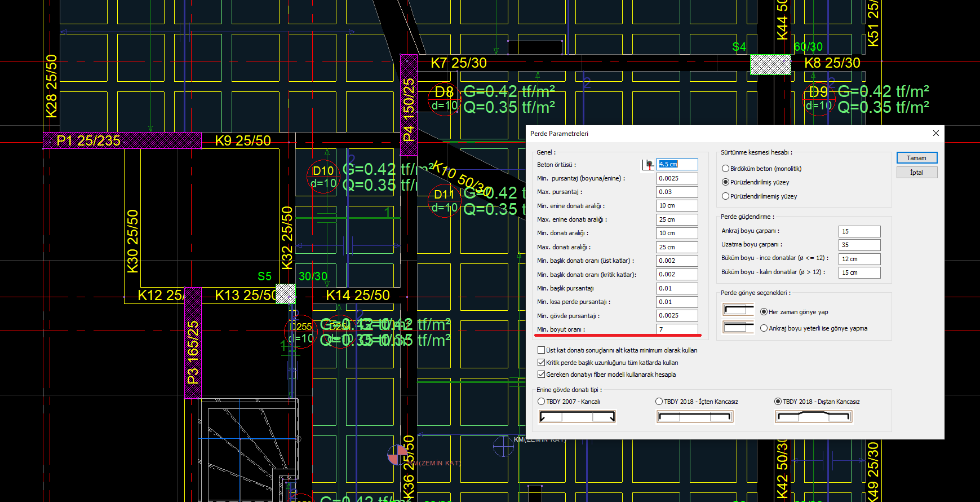Screen dimensions: 980x502
Task: Select column label S4
Action: coord(739,47)
